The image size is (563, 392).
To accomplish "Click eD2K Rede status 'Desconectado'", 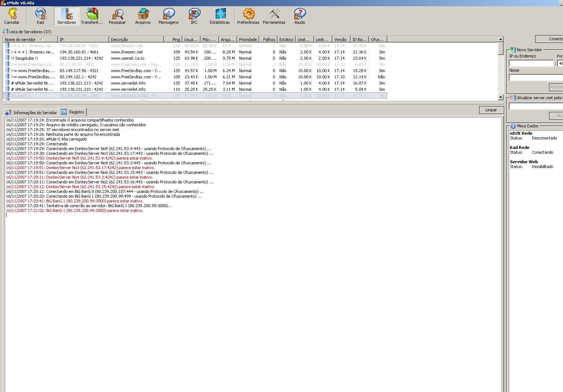I will tap(544, 138).
